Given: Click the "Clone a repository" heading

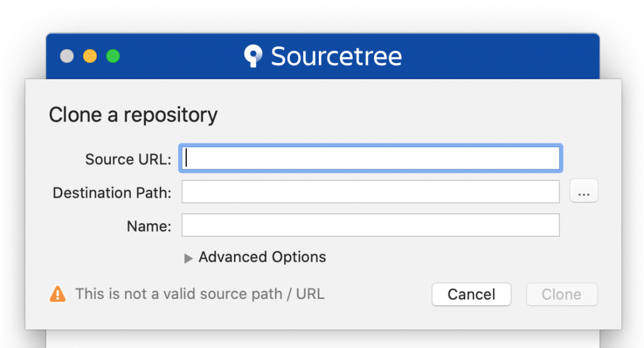Looking at the screenshot, I should point(133,115).
